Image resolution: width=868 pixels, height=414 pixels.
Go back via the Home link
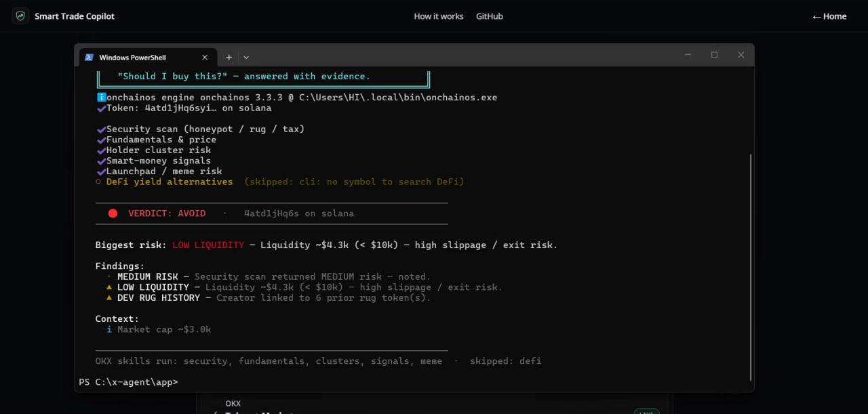point(829,16)
